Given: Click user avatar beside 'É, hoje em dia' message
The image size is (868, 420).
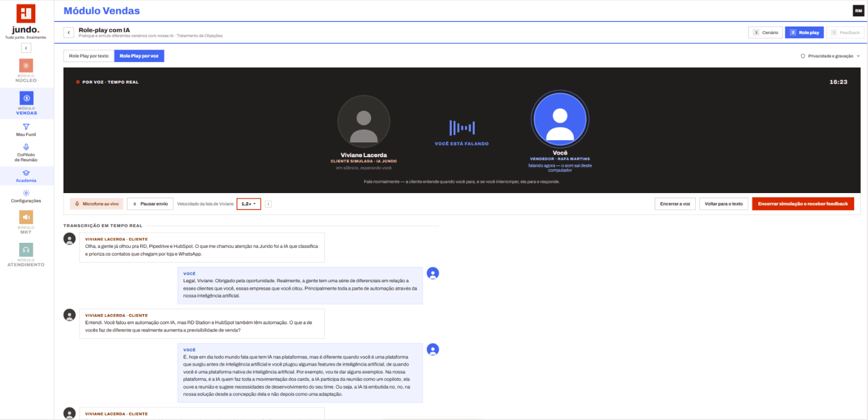Looking at the screenshot, I should (x=433, y=350).
